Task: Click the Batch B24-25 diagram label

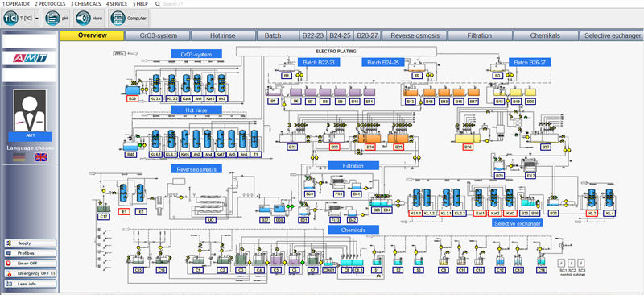Action: coord(384,63)
